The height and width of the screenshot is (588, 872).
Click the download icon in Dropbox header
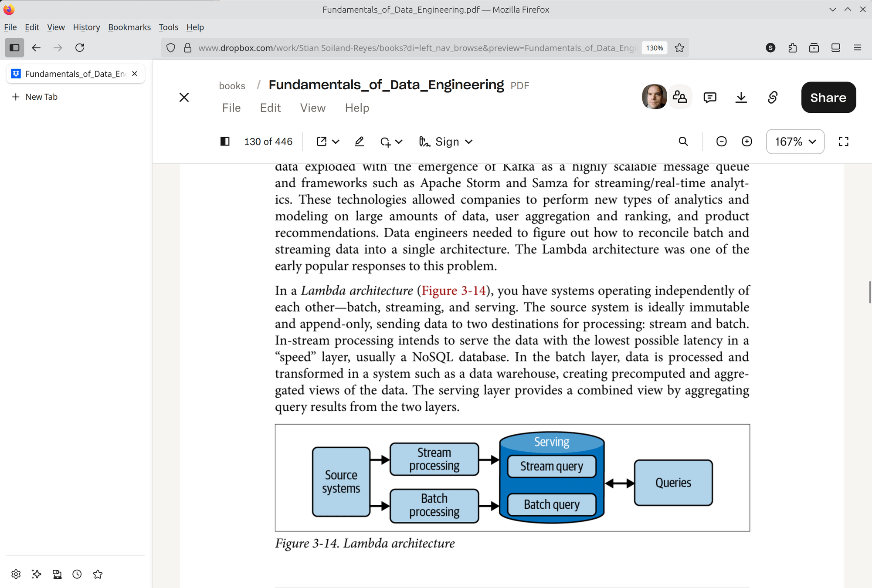(741, 98)
